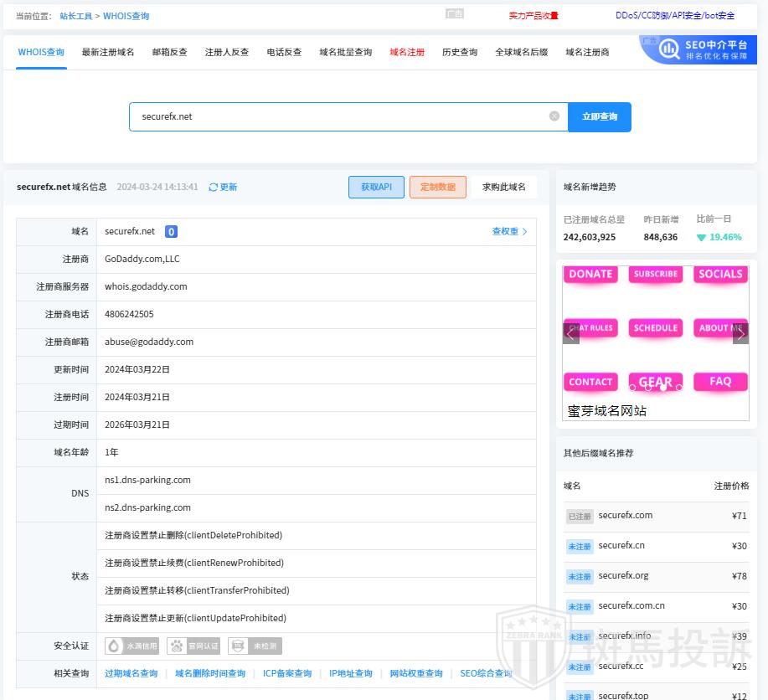This screenshot has width=768, height=700.
Task: Click the 获取API button
Action: [376, 187]
